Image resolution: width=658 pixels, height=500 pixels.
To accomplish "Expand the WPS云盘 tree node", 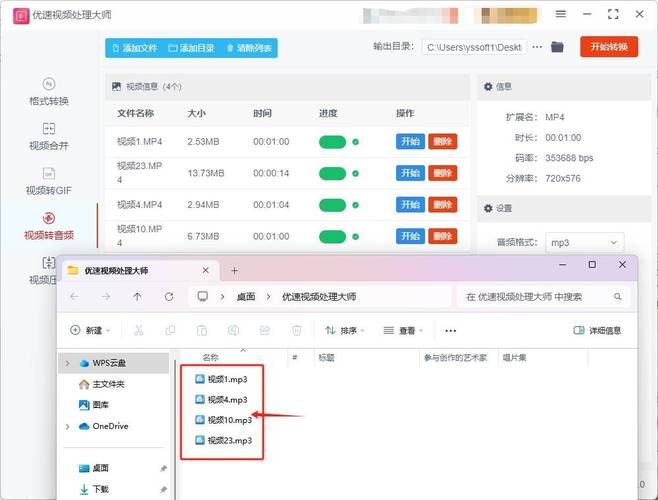I will (68, 363).
